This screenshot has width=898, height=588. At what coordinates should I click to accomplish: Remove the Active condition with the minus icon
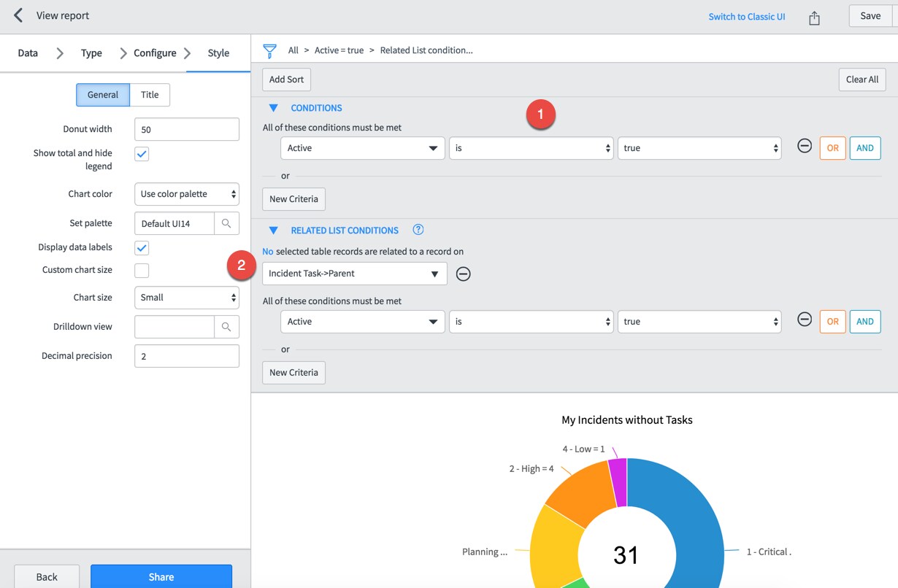point(805,146)
